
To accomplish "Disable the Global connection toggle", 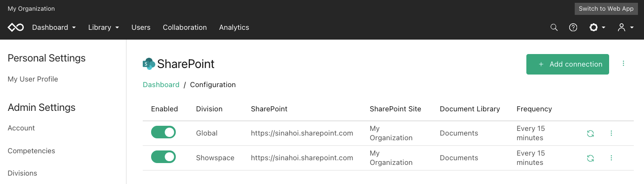I will pyautogui.click(x=163, y=132).
